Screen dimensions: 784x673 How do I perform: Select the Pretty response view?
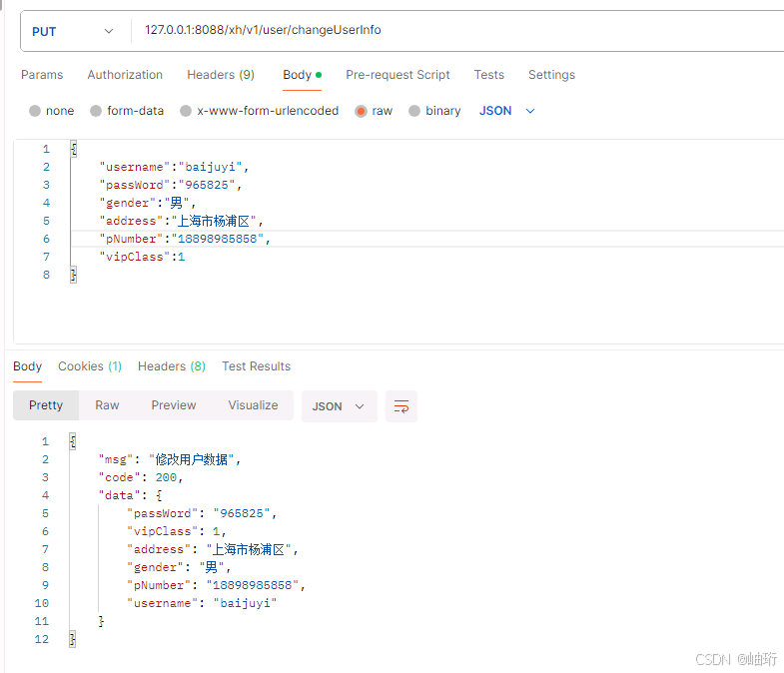coord(46,405)
